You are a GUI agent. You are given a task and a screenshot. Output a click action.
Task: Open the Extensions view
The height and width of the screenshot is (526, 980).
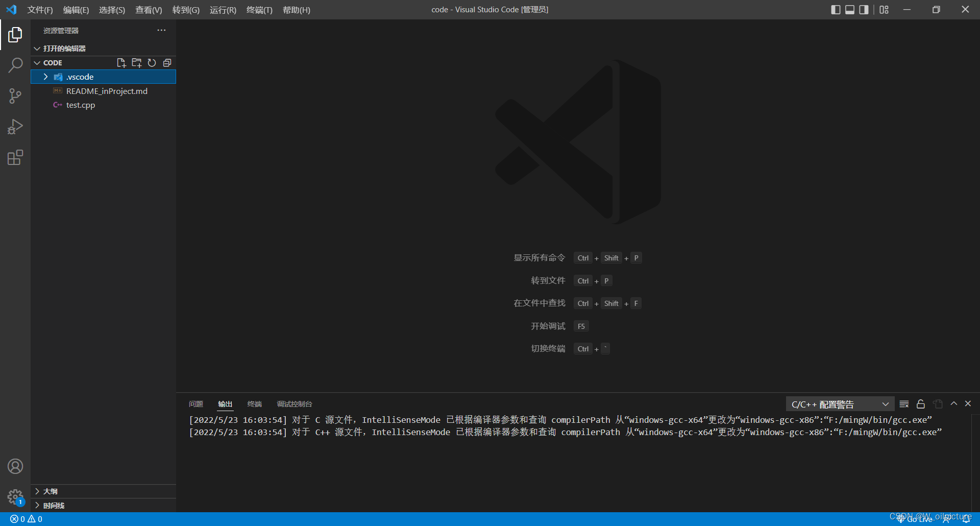point(15,157)
